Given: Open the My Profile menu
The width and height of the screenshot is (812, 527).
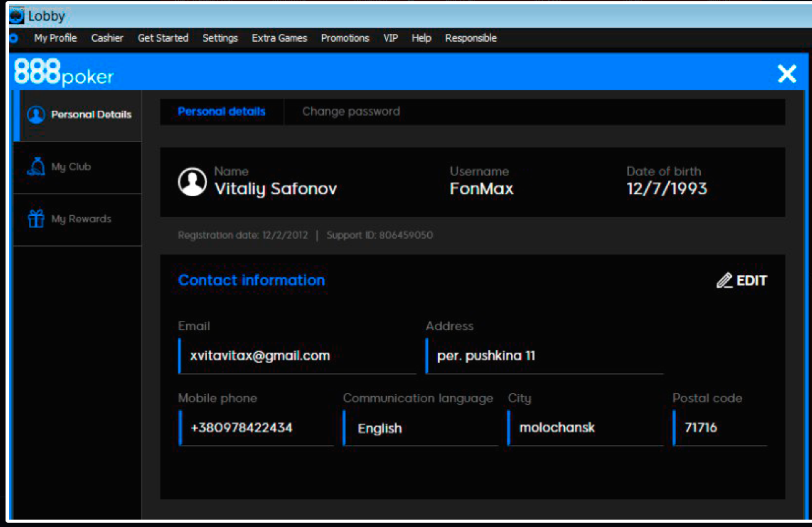Looking at the screenshot, I should tap(55, 38).
